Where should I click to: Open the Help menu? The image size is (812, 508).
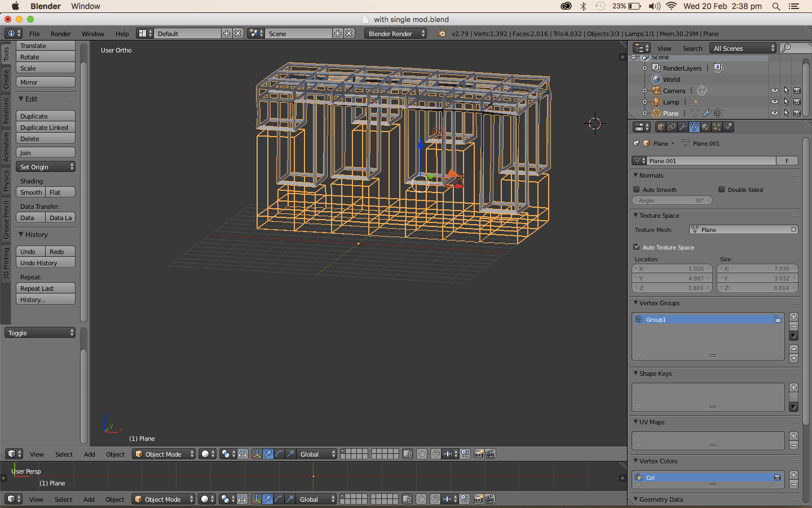pos(122,33)
